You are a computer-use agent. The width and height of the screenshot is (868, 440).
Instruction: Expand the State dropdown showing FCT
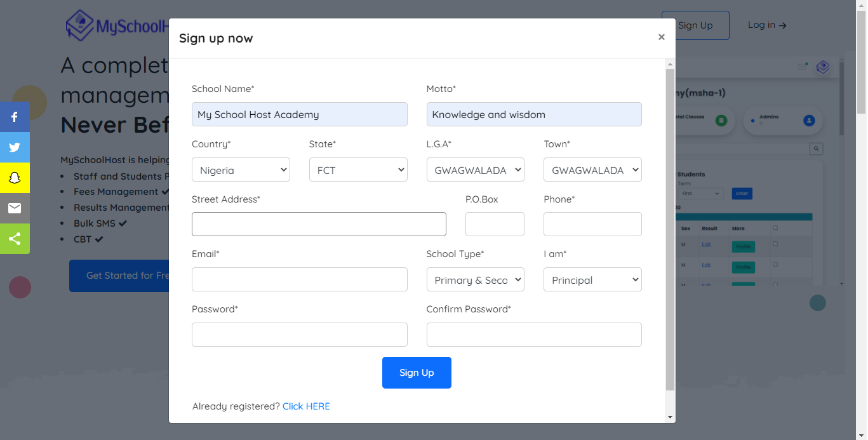tap(358, 170)
